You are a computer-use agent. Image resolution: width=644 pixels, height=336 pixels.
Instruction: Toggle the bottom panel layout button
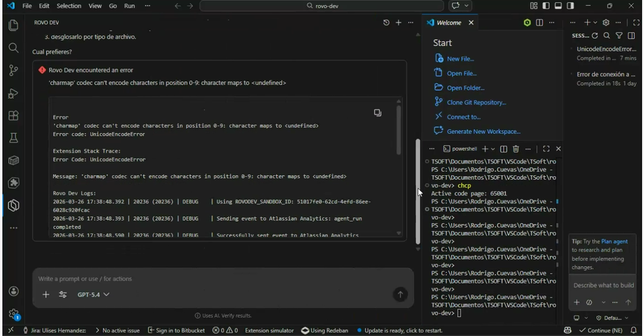click(x=558, y=6)
